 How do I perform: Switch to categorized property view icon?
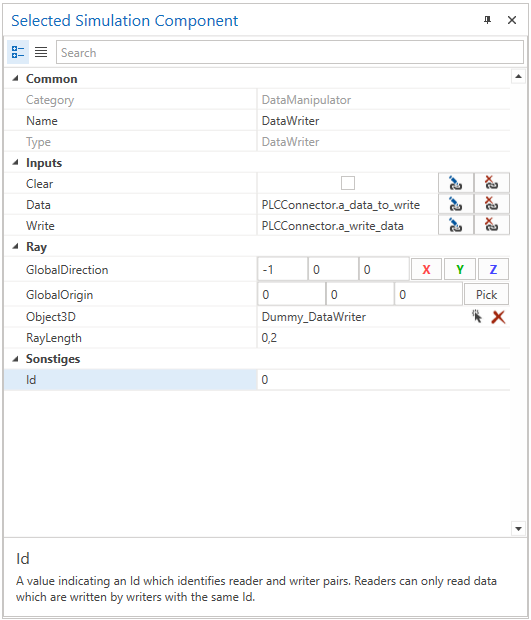click(x=18, y=52)
